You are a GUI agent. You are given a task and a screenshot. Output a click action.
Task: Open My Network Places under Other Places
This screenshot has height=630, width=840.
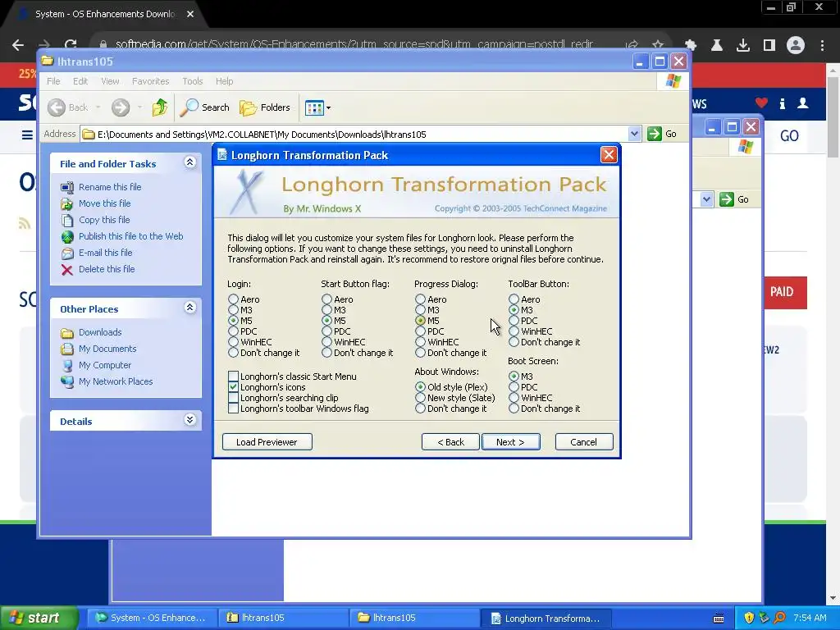pyautogui.click(x=115, y=381)
